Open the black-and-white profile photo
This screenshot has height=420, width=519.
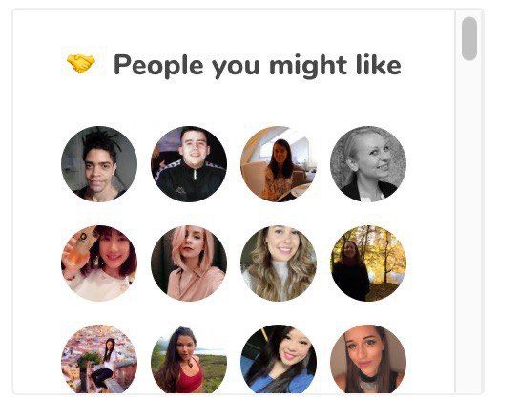(368, 164)
